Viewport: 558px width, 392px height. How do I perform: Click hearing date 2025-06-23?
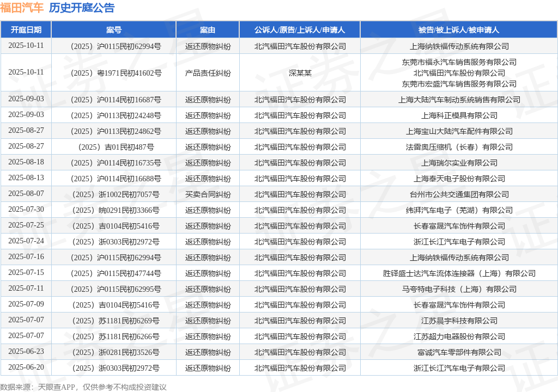[26, 352]
